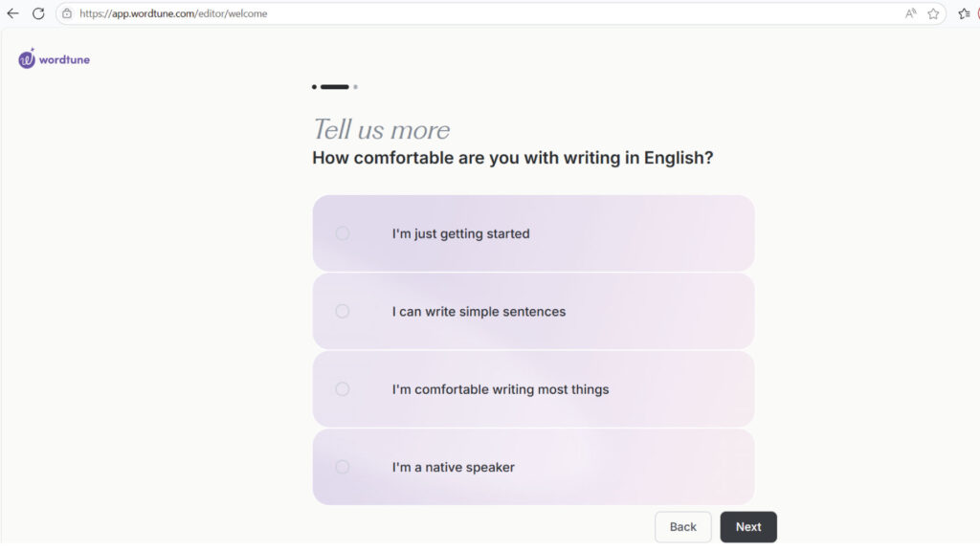
Task: Click the last progress step dot
Action: pos(356,87)
